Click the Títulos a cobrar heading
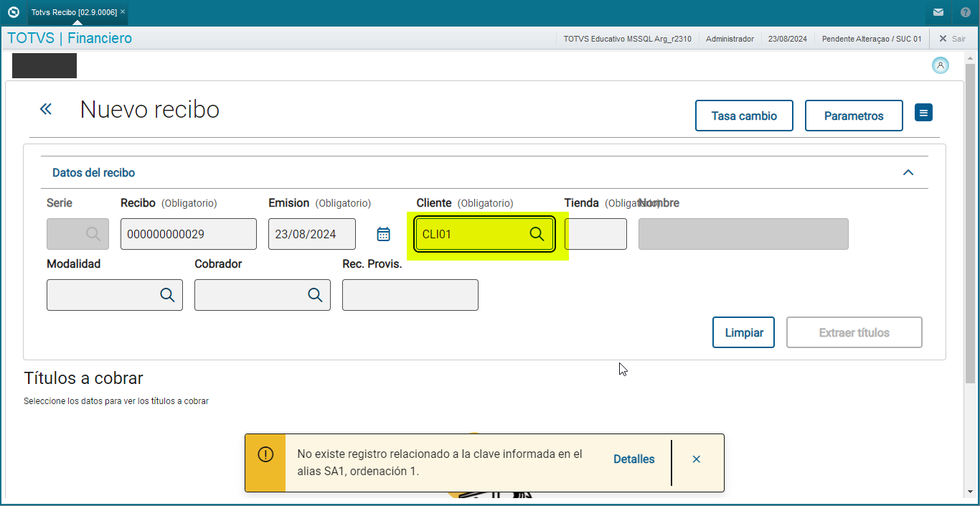Image resolution: width=980 pixels, height=506 pixels. tap(84, 378)
